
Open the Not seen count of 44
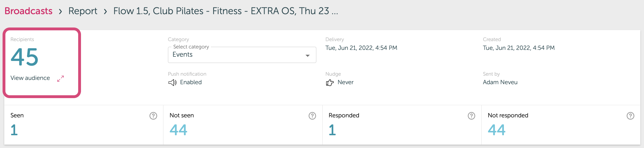178,130
